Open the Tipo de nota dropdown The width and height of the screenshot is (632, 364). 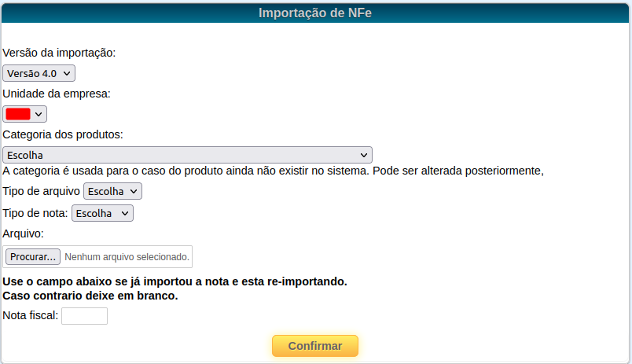tap(102, 213)
